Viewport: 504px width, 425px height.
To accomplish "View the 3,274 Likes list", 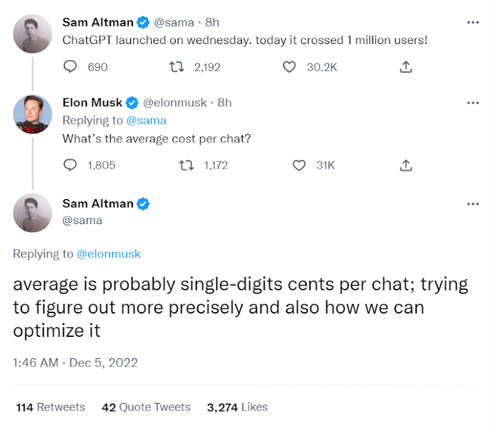I will point(237,407).
